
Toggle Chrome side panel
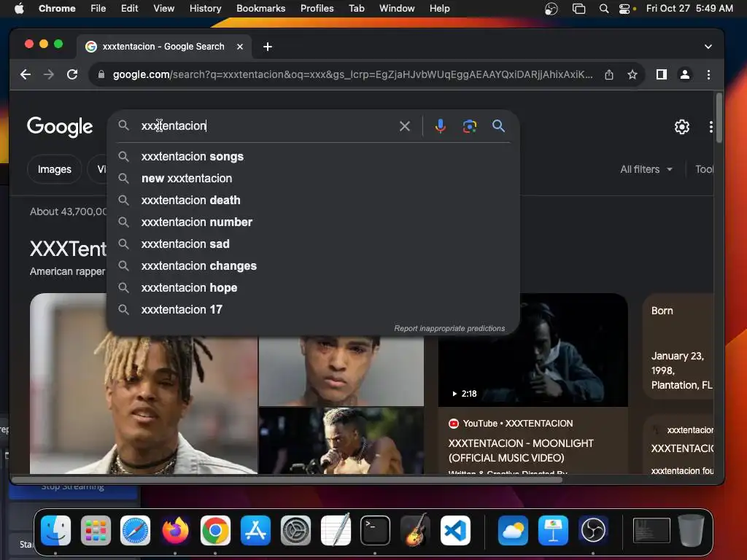tap(661, 74)
